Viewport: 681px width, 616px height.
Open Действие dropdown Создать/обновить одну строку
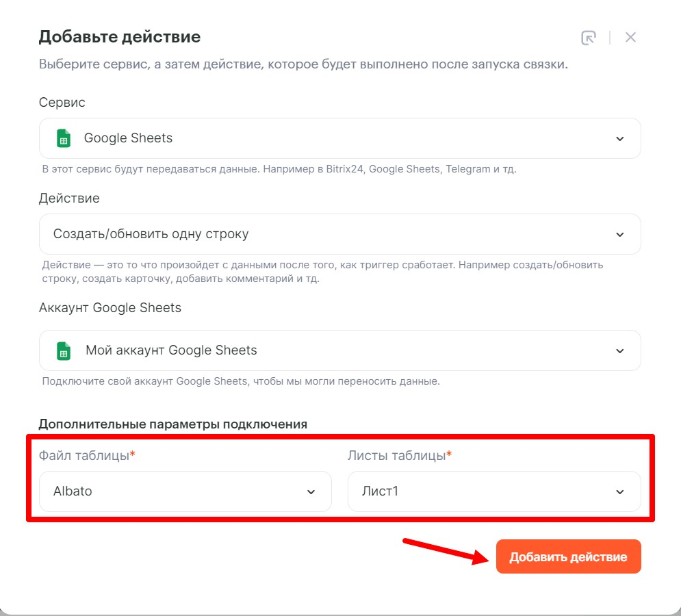point(339,234)
